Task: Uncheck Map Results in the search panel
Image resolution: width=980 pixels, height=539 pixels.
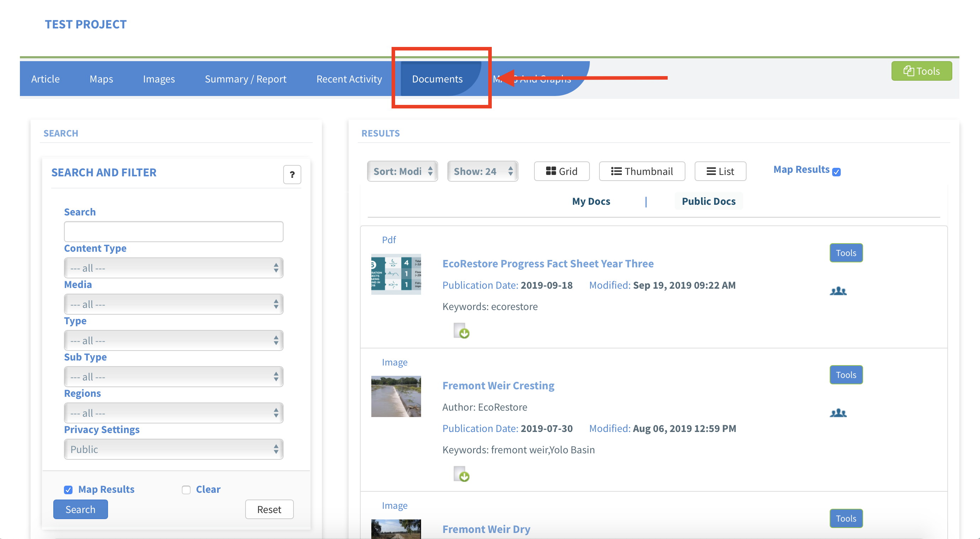Action: pos(68,490)
